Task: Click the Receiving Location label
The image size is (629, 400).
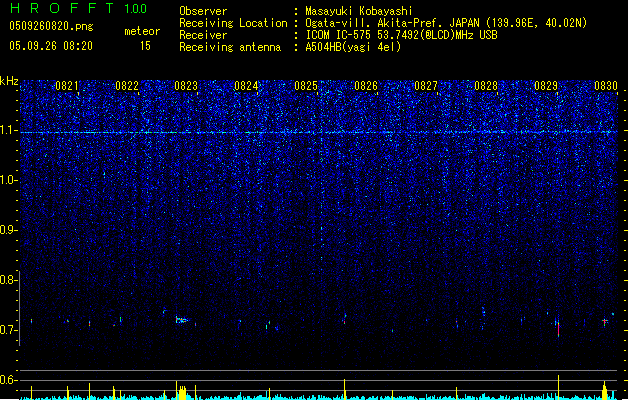Action: pyautogui.click(x=233, y=23)
